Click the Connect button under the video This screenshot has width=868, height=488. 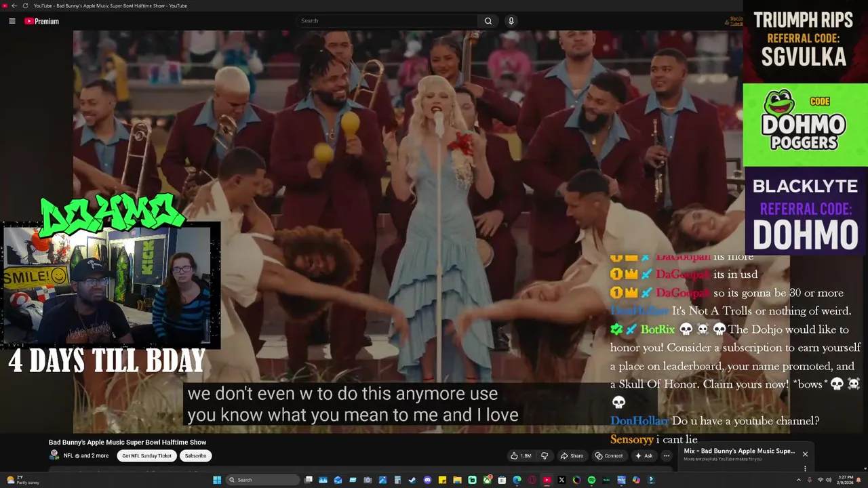pos(609,455)
